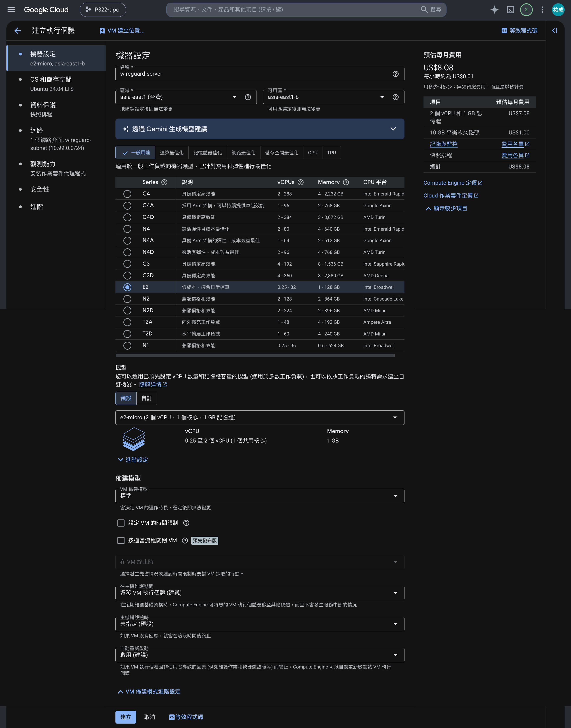
Task: Click the 建立 create button
Action: 126,717
